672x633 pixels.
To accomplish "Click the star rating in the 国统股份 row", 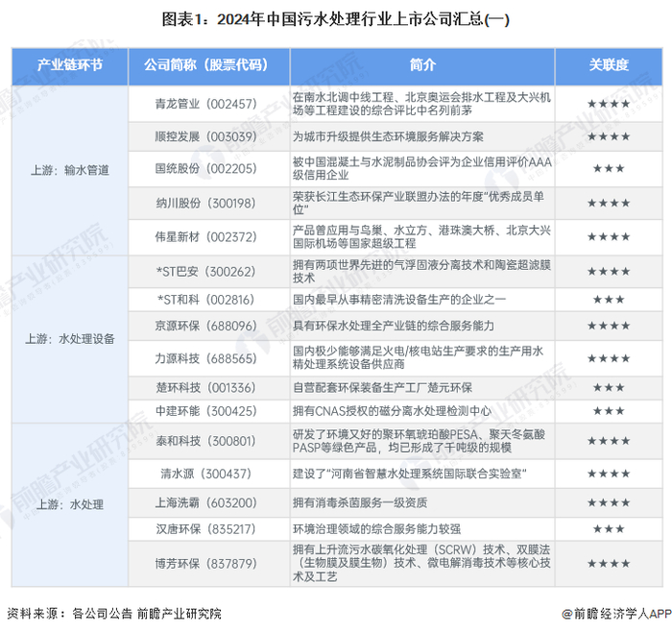I will (x=609, y=168).
